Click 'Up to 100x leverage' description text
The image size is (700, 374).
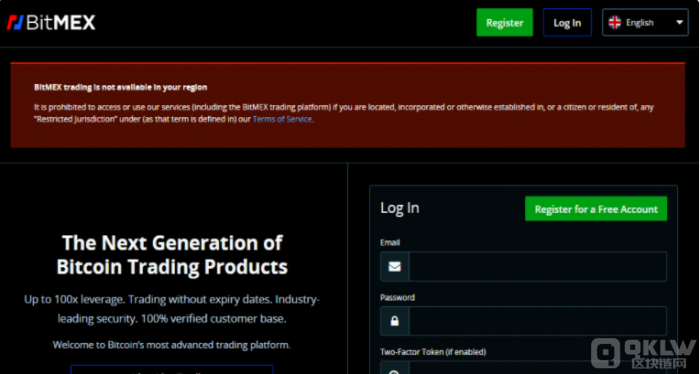point(172,309)
